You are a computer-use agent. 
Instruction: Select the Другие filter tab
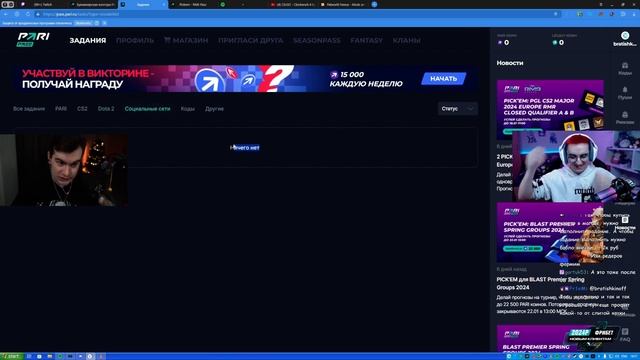(x=214, y=109)
